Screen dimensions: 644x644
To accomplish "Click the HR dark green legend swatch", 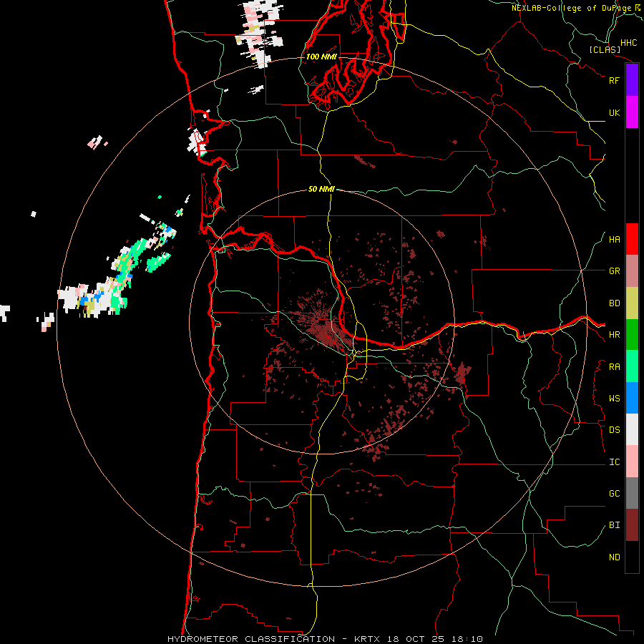I will click(x=632, y=335).
